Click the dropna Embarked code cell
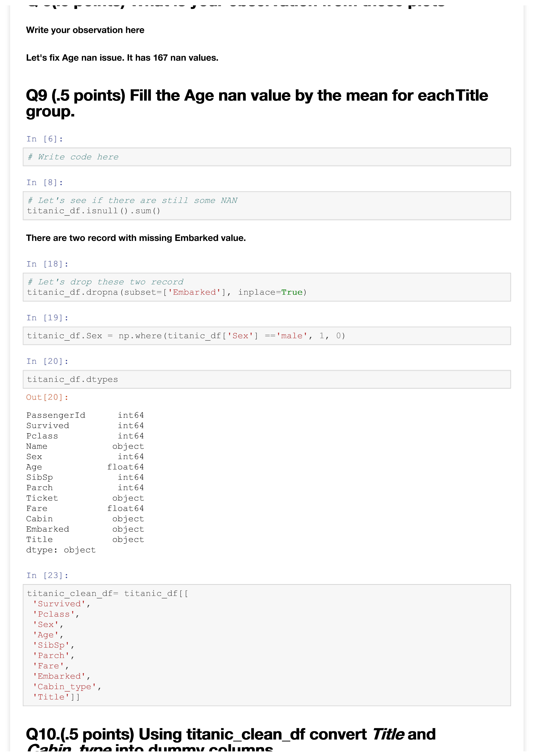534x756 pixels. coord(267,287)
